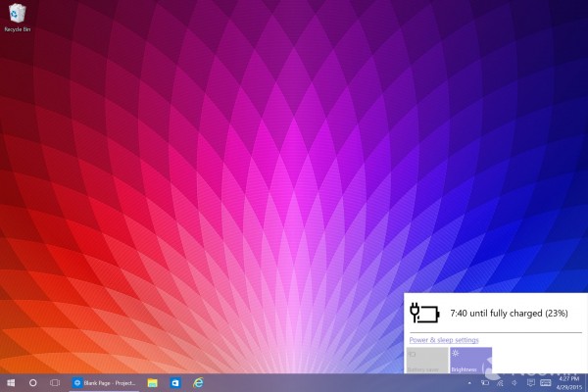Click the Cortana search circle icon

coord(32,382)
